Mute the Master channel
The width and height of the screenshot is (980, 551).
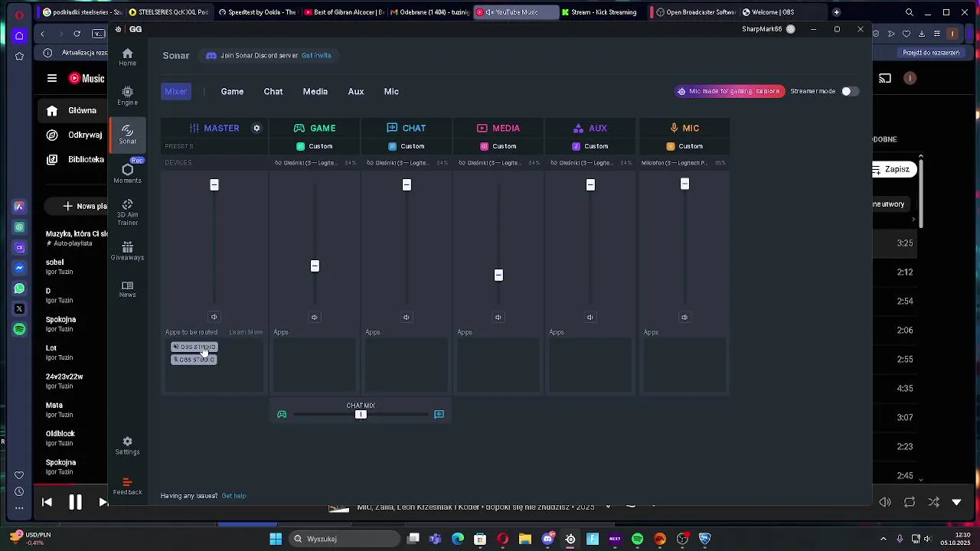click(x=214, y=317)
